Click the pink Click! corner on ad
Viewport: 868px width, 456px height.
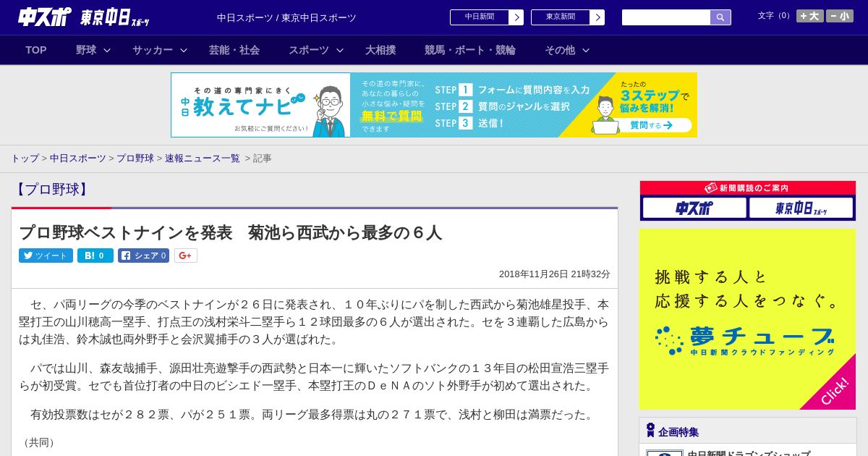pos(835,390)
